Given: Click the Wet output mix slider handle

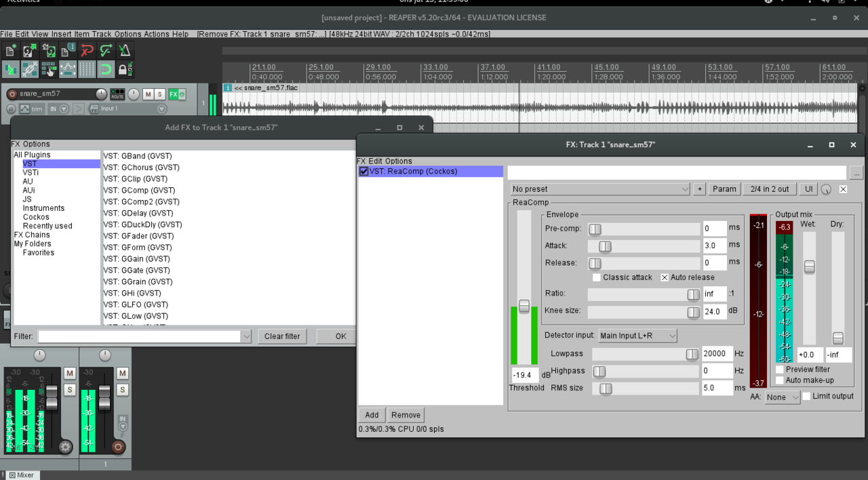Looking at the screenshot, I should [x=809, y=267].
